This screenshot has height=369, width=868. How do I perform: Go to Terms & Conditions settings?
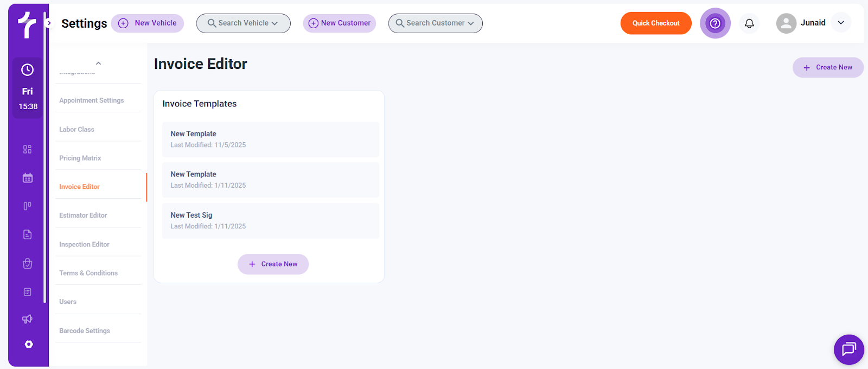(x=88, y=273)
